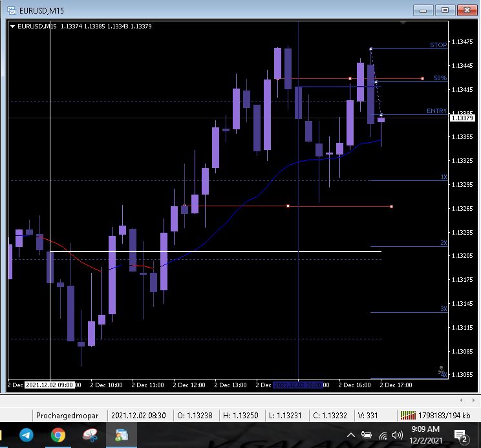Click the EURUSD,M15 chart window icon

pos(12,11)
